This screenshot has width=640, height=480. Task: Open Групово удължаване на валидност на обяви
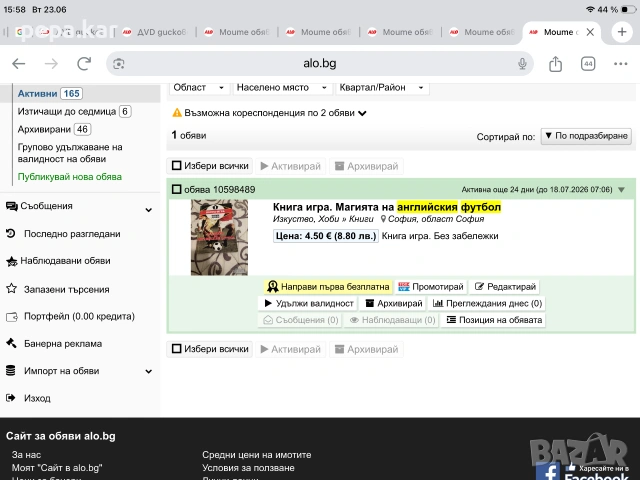coord(70,153)
